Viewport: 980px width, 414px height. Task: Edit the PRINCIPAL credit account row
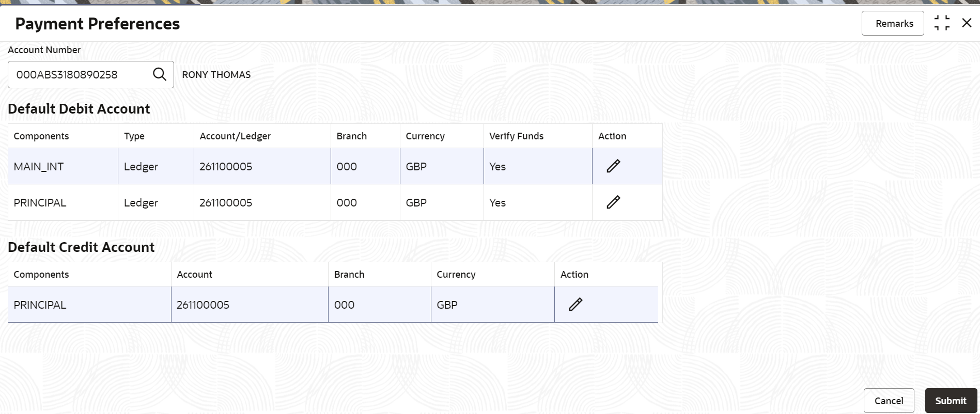click(575, 305)
